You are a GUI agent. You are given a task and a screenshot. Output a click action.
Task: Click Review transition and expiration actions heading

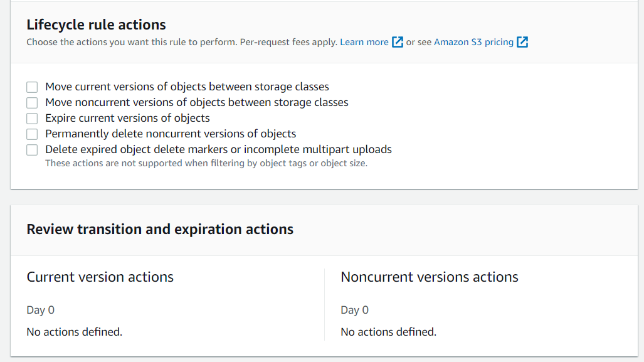tap(160, 229)
